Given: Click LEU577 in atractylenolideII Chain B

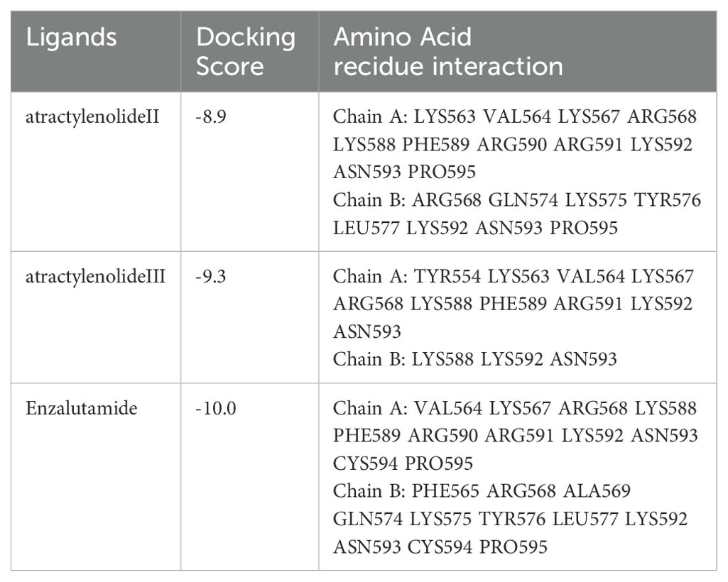Looking at the screenshot, I should (x=366, y=228).
